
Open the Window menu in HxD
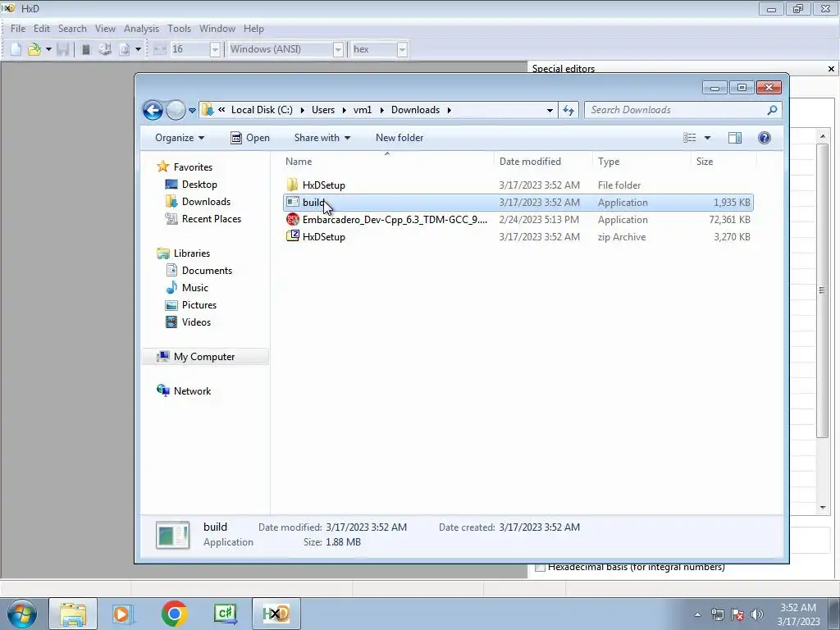pyautogui.click(x=217, y=29)
